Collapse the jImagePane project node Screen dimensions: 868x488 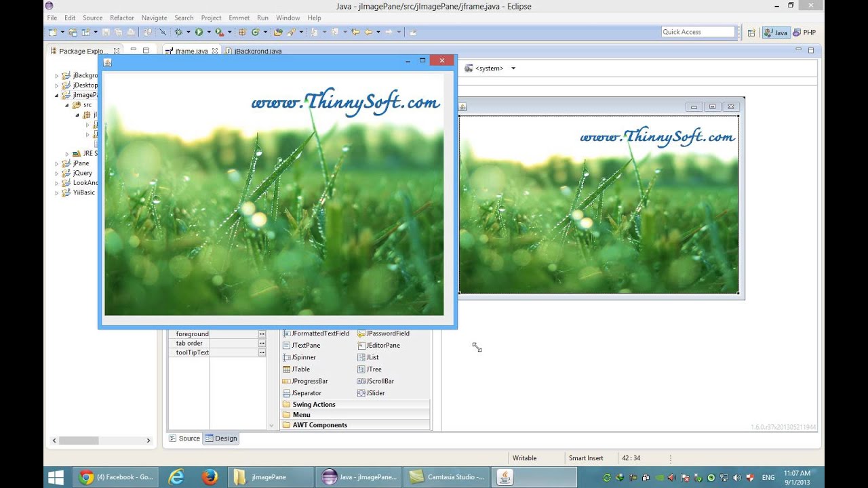(x=57, y=96)
